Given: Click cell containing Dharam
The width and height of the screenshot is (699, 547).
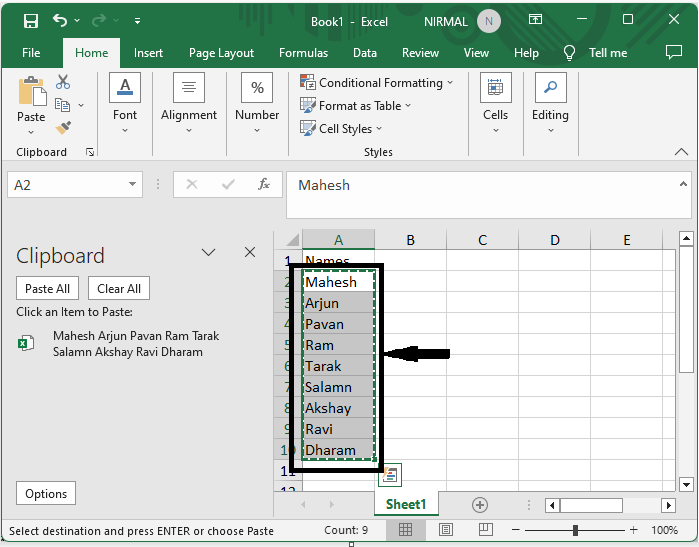Looking at the screenshot, I should [x=338, y=450].
